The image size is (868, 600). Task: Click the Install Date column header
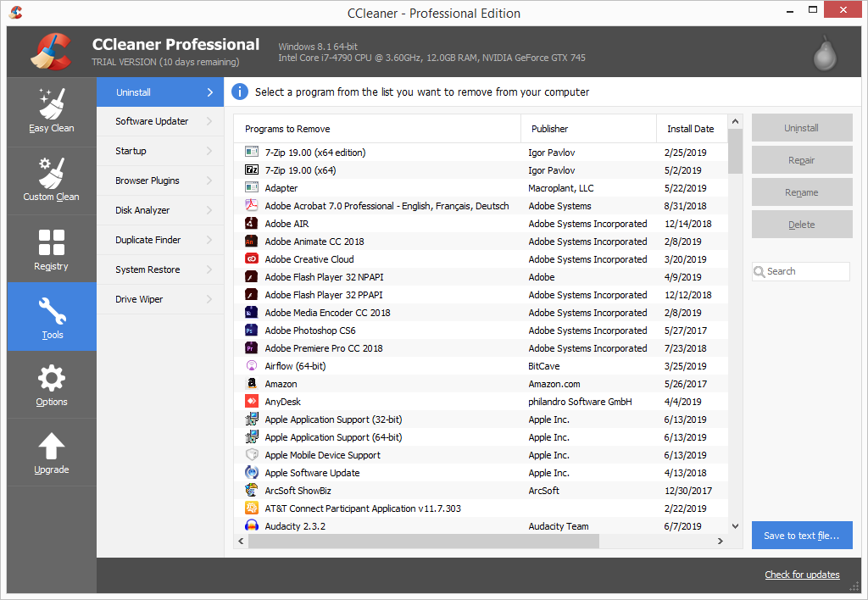pyautogui.click(x=691, y=127)
